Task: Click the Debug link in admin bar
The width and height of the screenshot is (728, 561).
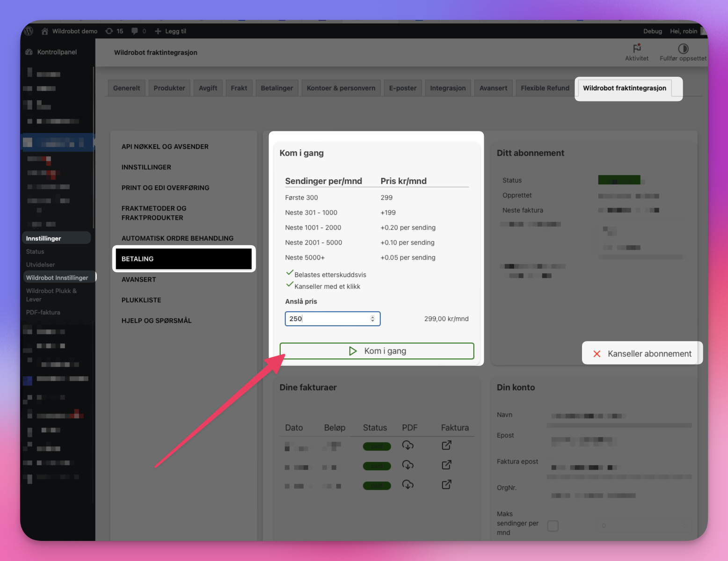Action: [653, 31]
